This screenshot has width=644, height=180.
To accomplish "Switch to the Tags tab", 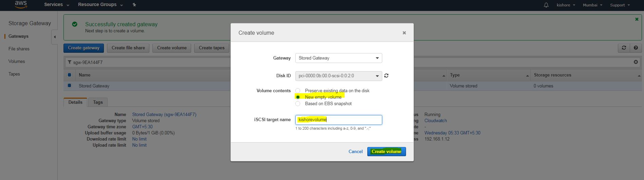I will (x=98, y=102).
